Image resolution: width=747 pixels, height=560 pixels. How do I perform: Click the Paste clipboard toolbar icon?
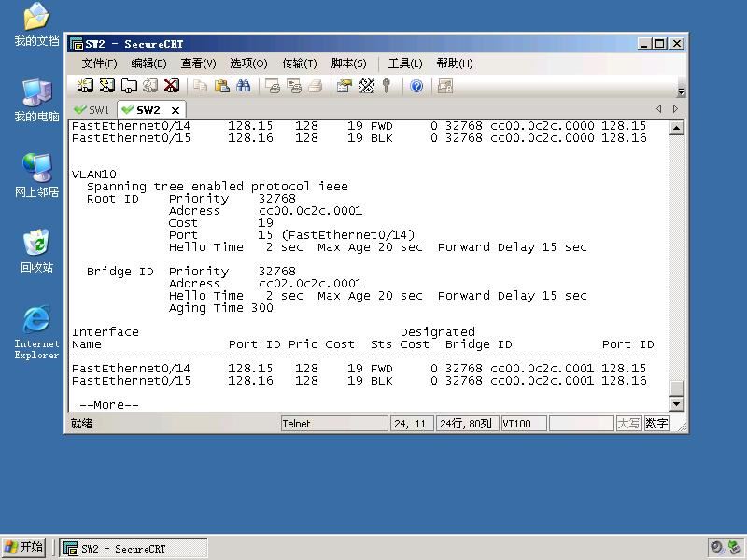coord(221,86)
